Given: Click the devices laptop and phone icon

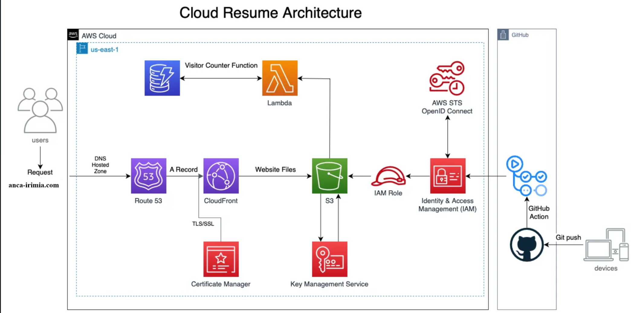Looking at the screenshot, I should coord(606,245).
